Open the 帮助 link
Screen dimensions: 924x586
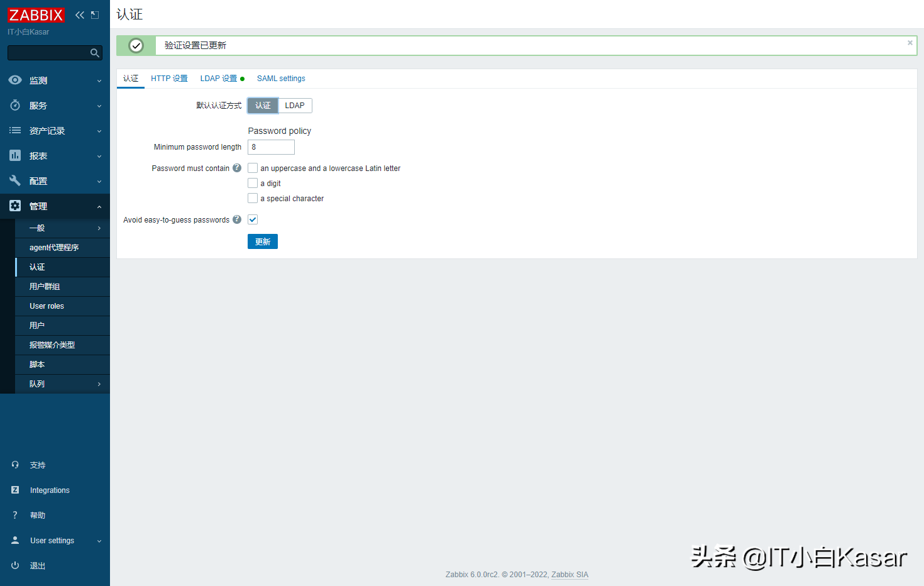coord(38,516)
